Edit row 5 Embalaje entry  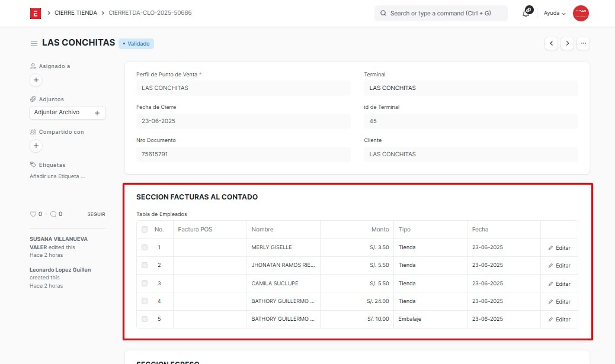tap(559, 320)
